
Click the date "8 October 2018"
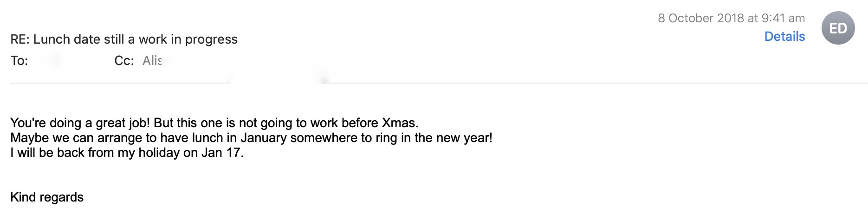tap(701, 18)
